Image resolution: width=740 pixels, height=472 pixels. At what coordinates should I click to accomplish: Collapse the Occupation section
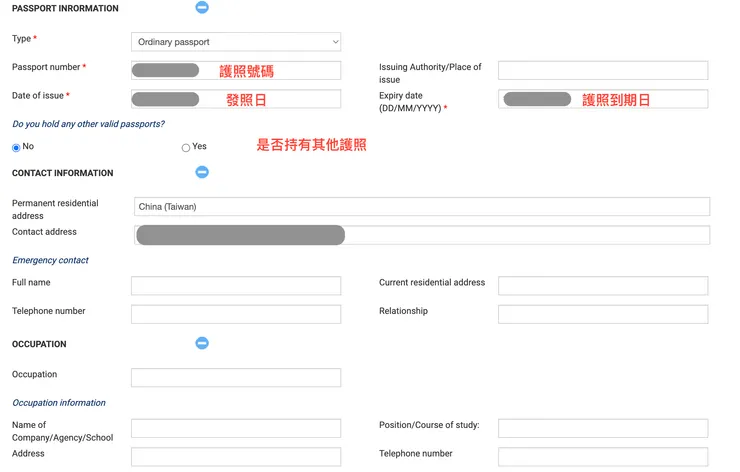tap(202, 343)
